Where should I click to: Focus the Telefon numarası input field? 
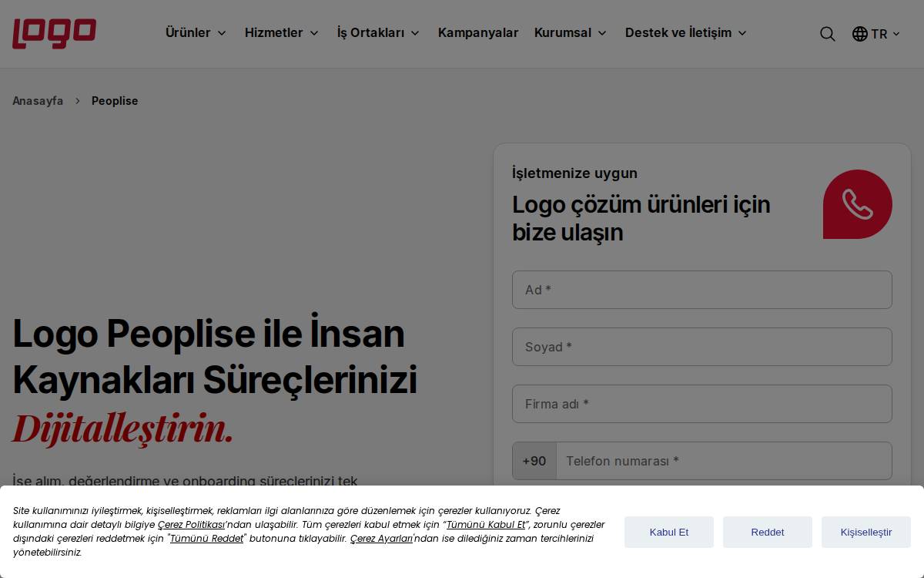(724, 461)
